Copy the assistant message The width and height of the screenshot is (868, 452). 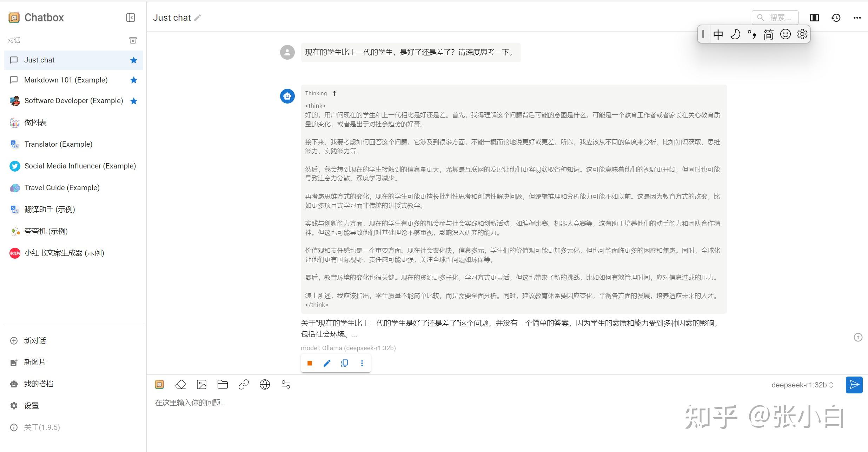pos(344,363)
